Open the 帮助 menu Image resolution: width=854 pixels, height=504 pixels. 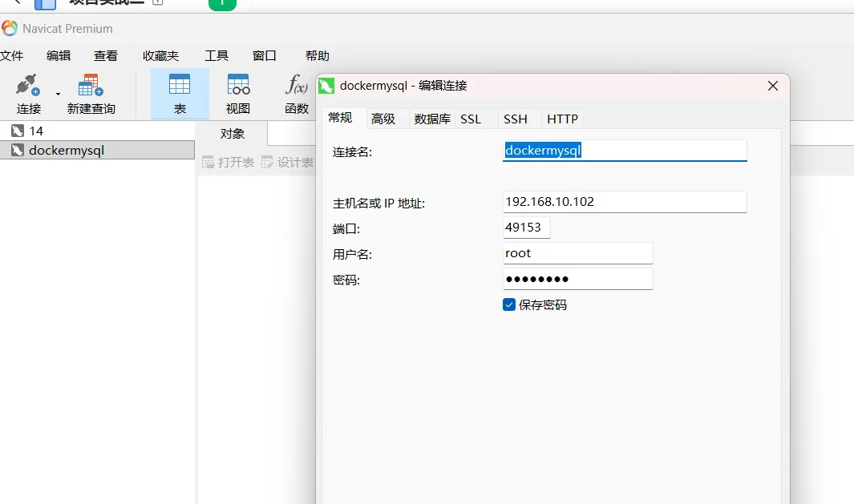[x=317, y=55]
